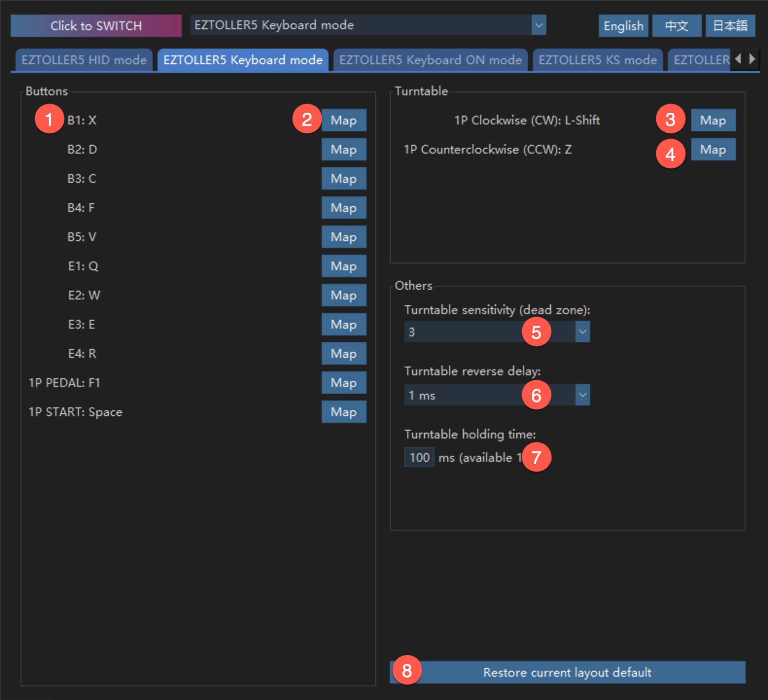
Task: Map the 1P Clockwise (CW) turntable key
Action: [x=714, y=120]
